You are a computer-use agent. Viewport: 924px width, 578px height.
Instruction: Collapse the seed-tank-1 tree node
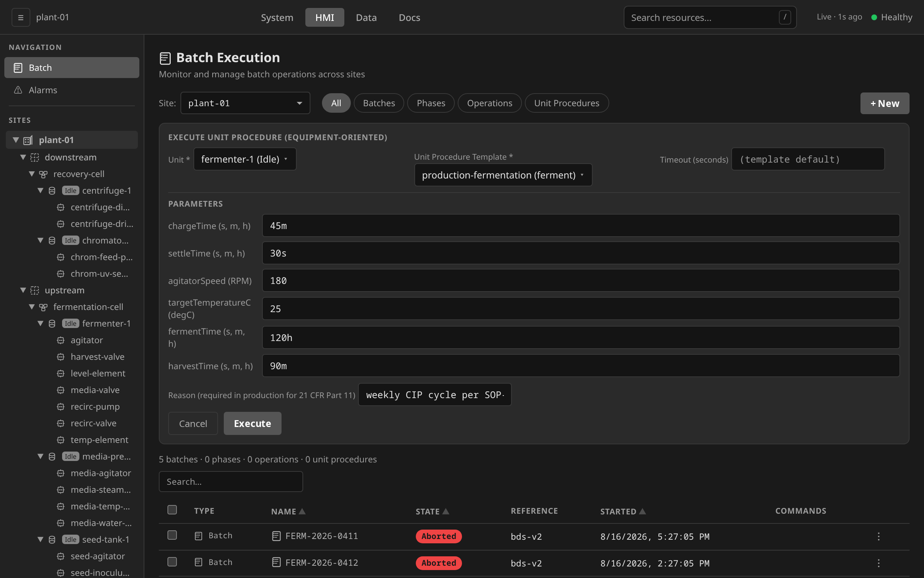(40, 539)
